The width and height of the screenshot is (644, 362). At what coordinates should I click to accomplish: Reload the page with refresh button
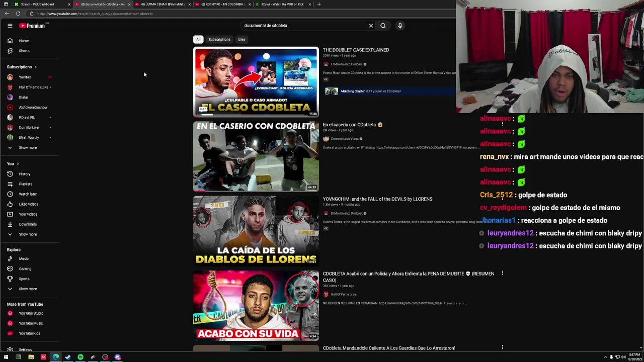[x=18, y=14]
